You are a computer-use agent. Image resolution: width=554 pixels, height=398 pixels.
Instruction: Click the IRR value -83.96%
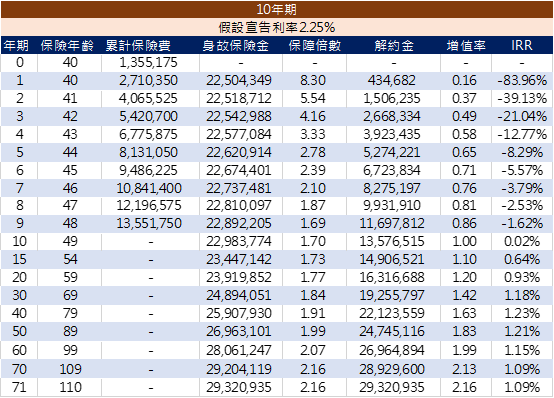522,81
